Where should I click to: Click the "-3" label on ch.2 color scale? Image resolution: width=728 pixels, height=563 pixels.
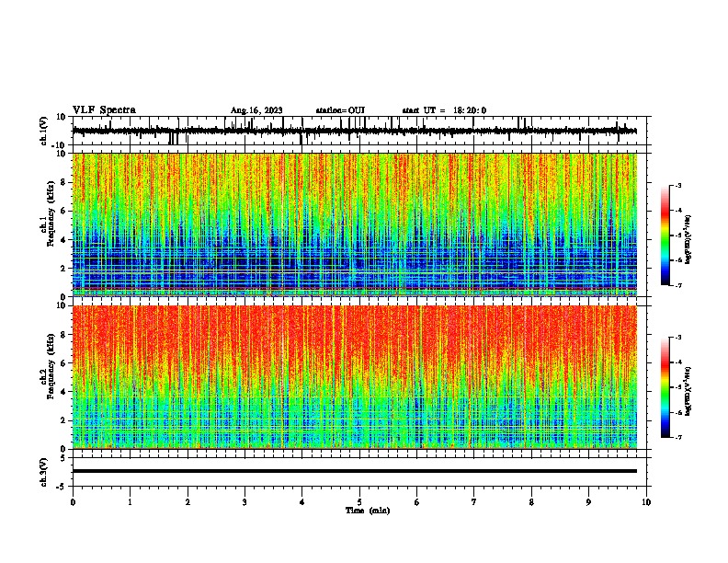coord(678,338)
